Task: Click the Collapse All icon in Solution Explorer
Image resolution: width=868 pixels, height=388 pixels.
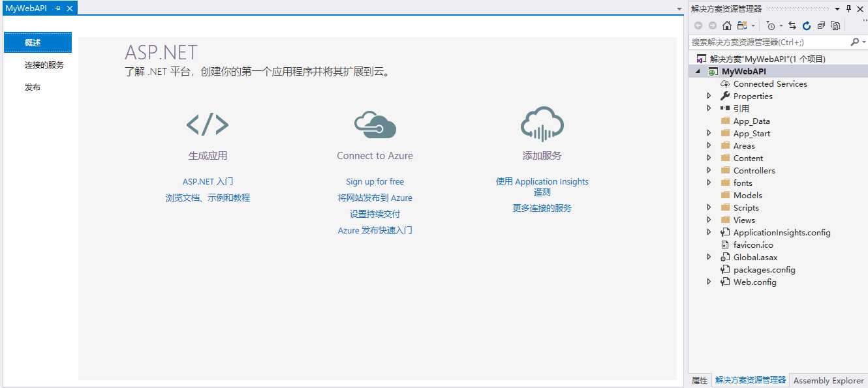Action: pyautogui.click(x=821, y=25)
